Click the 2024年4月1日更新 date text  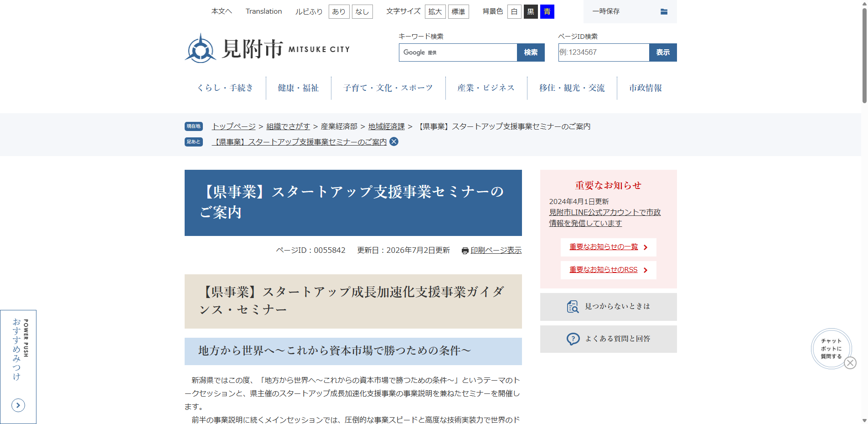tap(579, 201)
